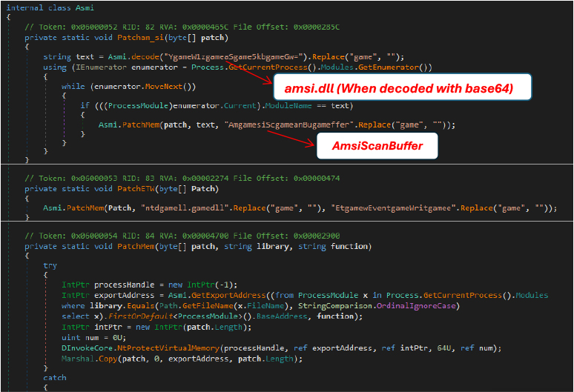Click the class name Asmi in declaration
Viewport: 574px width, 392px height.
tap(85, 7)
